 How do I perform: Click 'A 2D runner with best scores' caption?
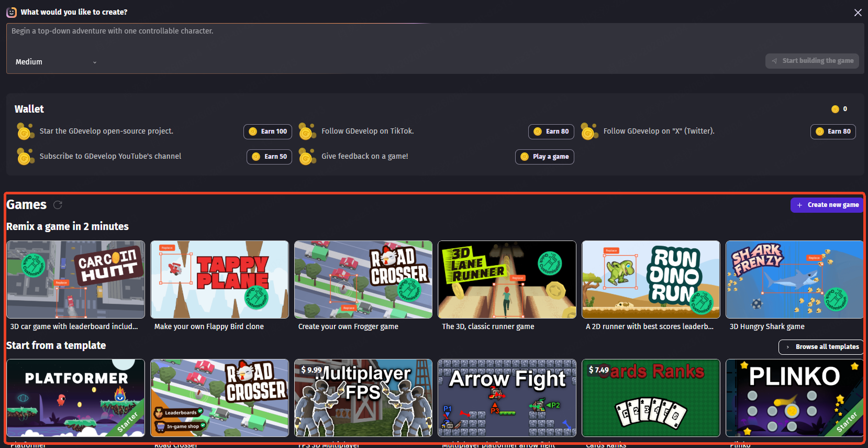[x=650, y=326]
